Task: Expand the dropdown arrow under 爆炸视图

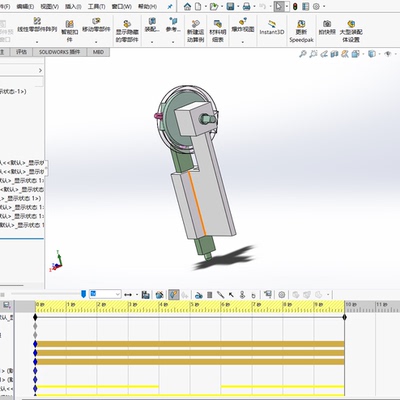Action: (243, 42)
